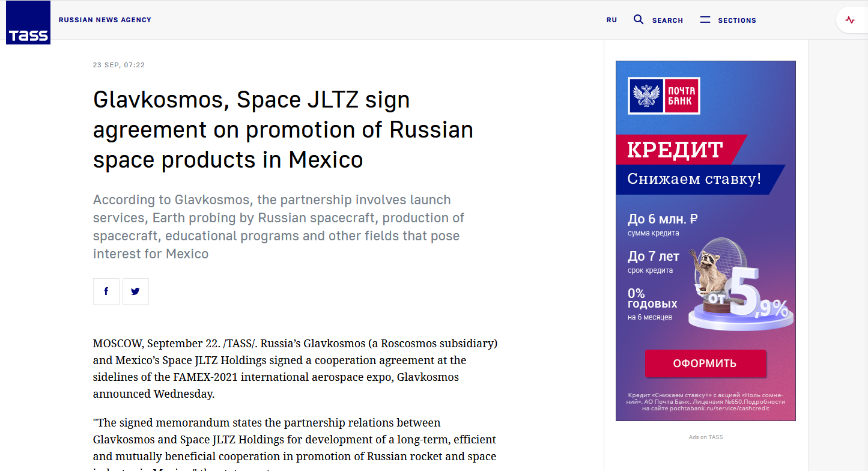The width and height of the screenshot is (868, 471).
Task: Click the TASS logo
Action: click(x=28, y=23)
